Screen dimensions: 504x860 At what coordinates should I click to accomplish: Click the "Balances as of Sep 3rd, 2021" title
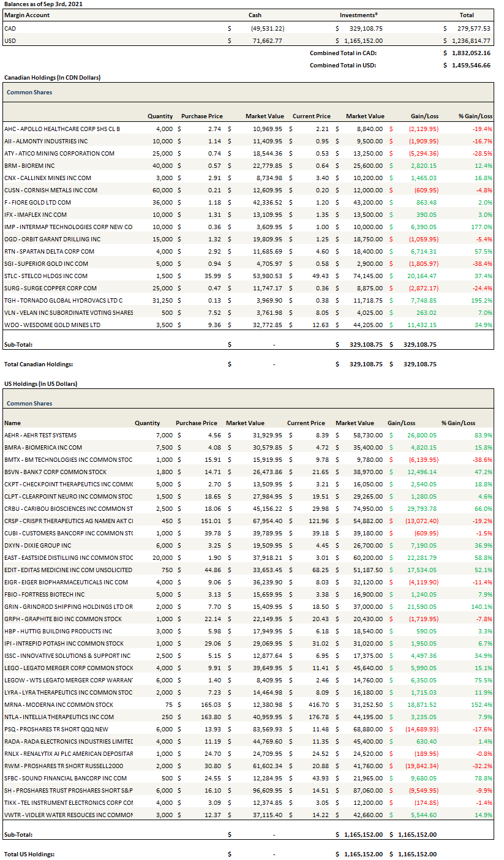point(43,4)
